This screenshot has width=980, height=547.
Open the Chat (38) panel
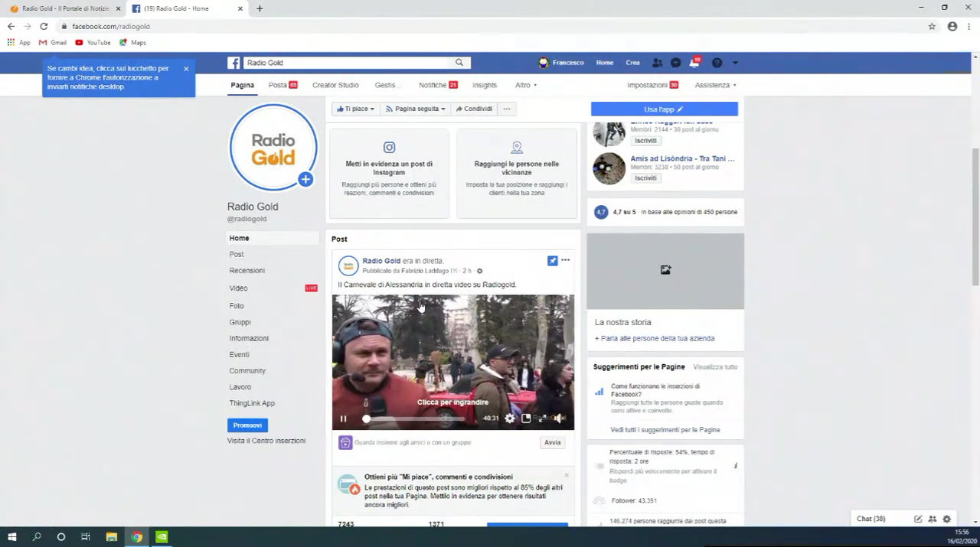pyautogui.click(x=871, y=519)
